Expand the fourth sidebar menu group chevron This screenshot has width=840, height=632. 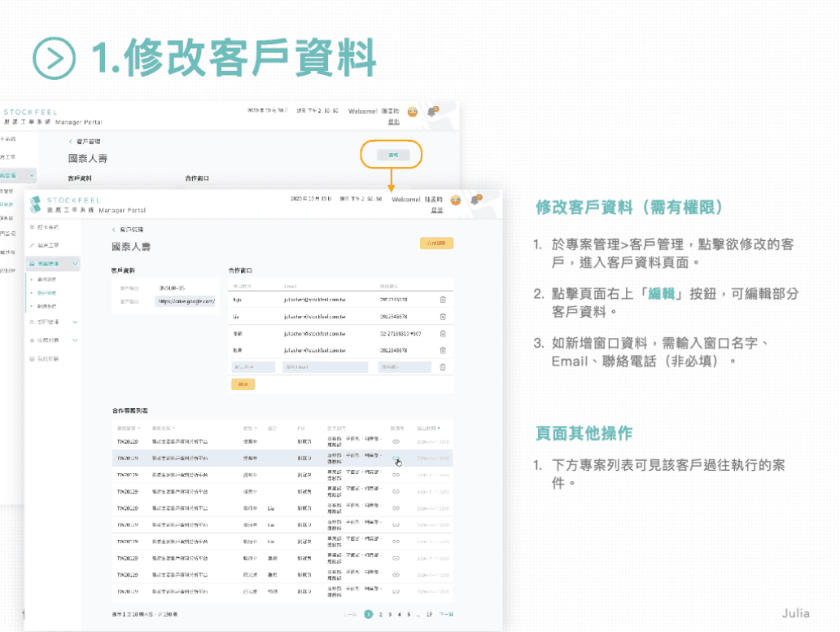[x=75, y=322]
